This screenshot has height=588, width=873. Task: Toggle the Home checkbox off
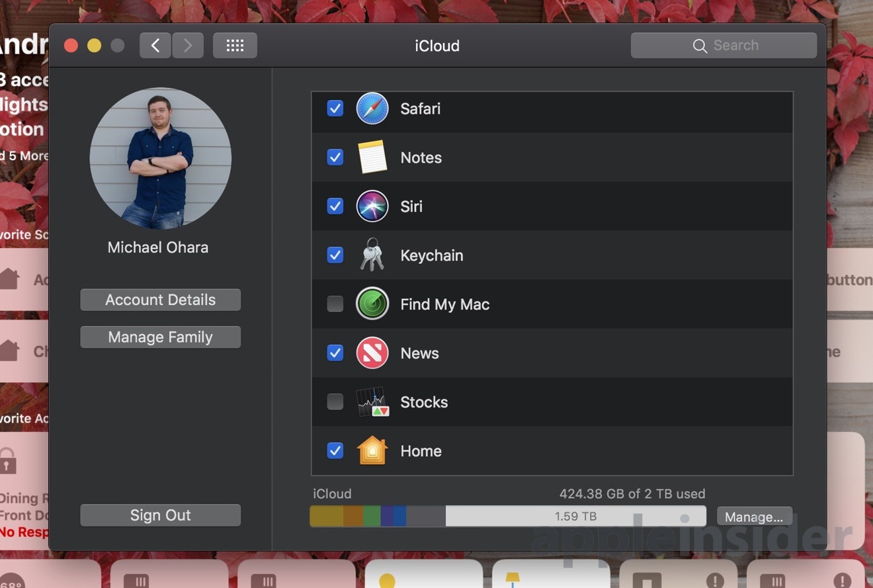[x=335, y=451]
